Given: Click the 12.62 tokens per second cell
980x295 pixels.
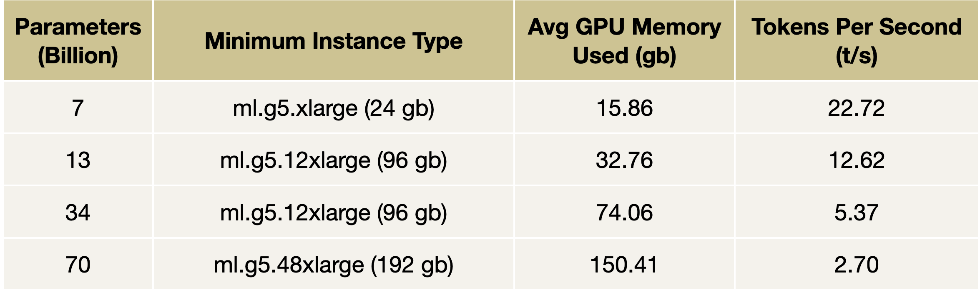Looking at the screenshot, I should pyautogui.click(x=857, y=160).
